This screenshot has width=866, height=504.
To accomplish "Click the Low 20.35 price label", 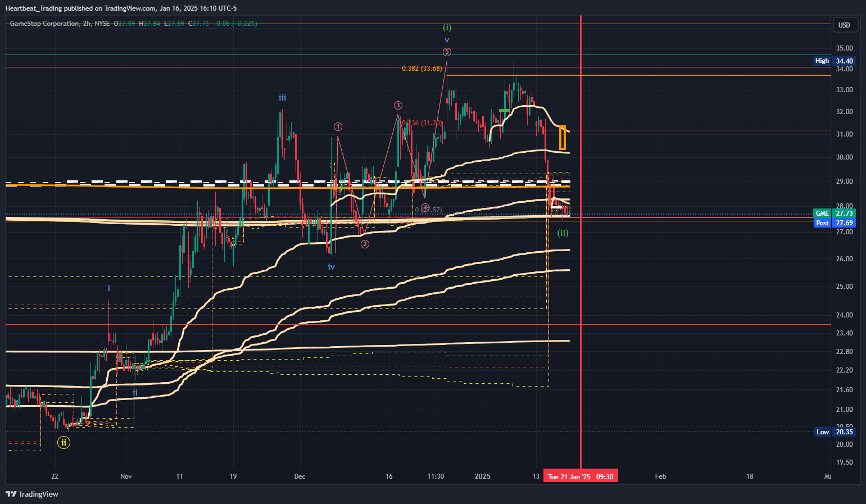I will coord(835,432).
